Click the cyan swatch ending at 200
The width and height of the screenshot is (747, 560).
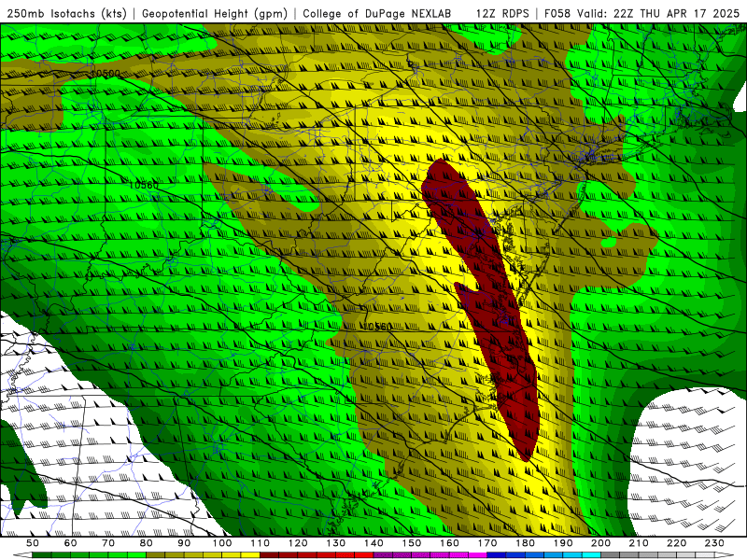592,555
